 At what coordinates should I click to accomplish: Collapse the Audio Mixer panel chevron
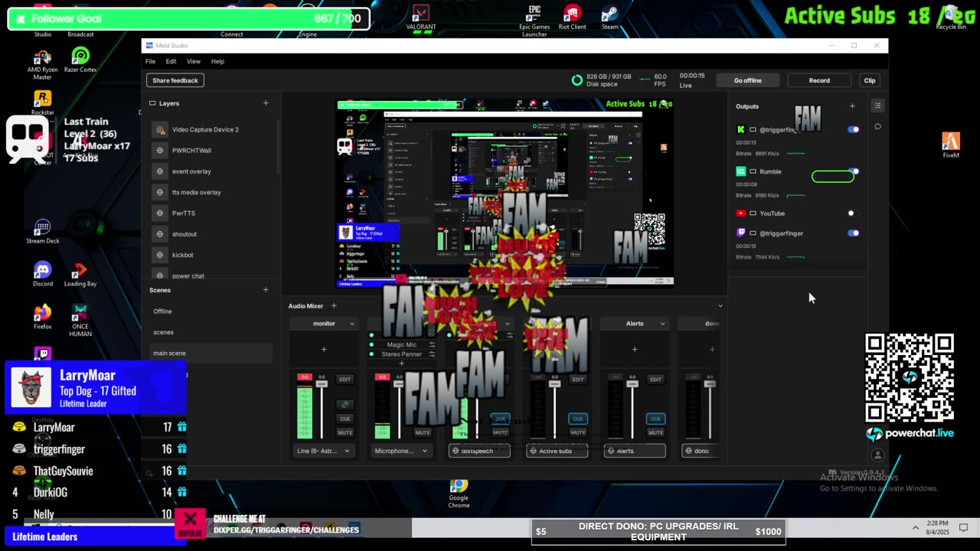[x=720, y=306]
